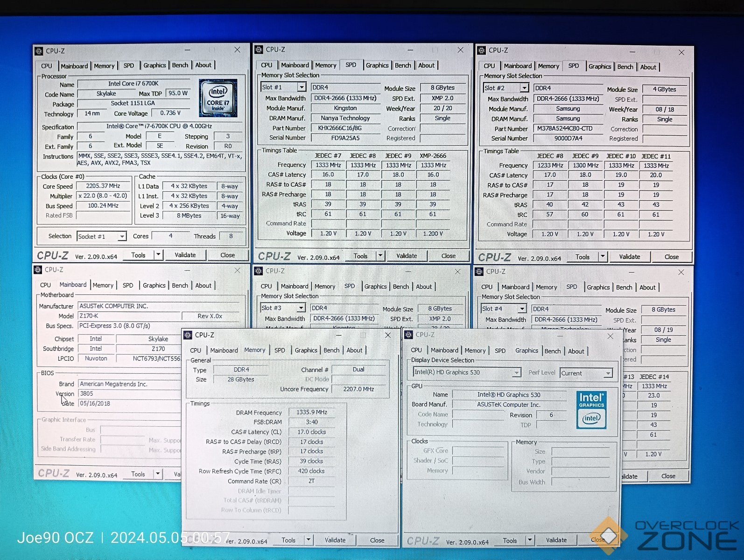This screenshot has width=744, height=560.
Task: Minimize the Slot #2 SPD window
Action: point(632,52)
